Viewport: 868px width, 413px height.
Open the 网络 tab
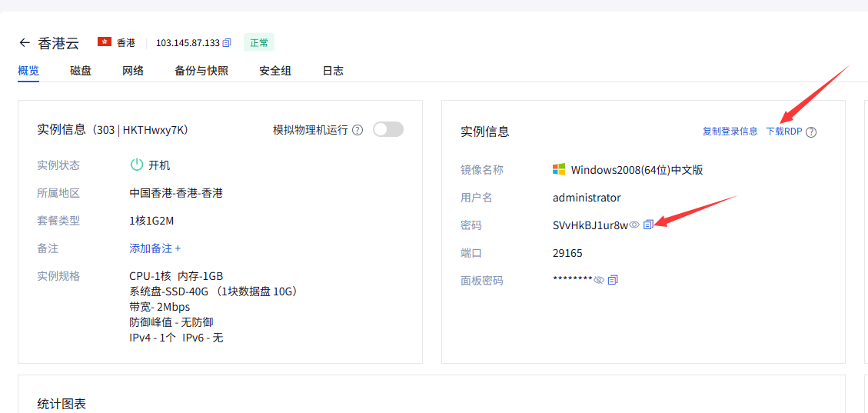tap(133, 71)
